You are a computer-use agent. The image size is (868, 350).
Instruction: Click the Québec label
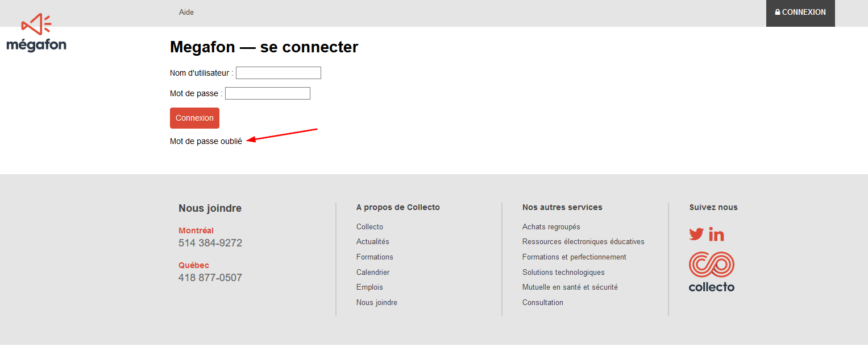point(194,265)
